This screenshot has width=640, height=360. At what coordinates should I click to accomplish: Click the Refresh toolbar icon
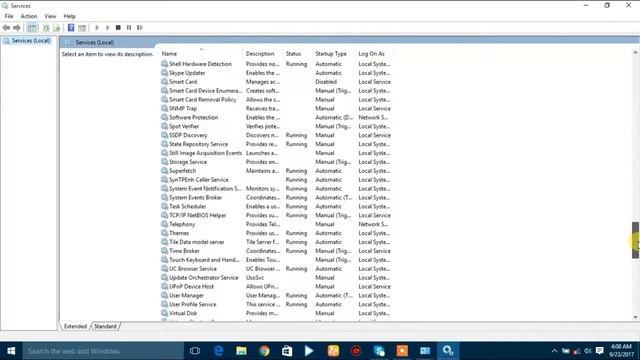[46, 28]
